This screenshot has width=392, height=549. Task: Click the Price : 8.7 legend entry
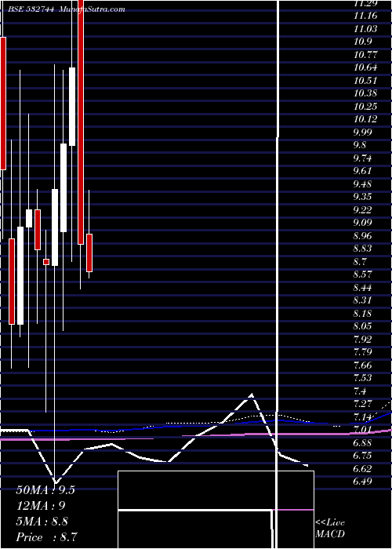point(47,537)
